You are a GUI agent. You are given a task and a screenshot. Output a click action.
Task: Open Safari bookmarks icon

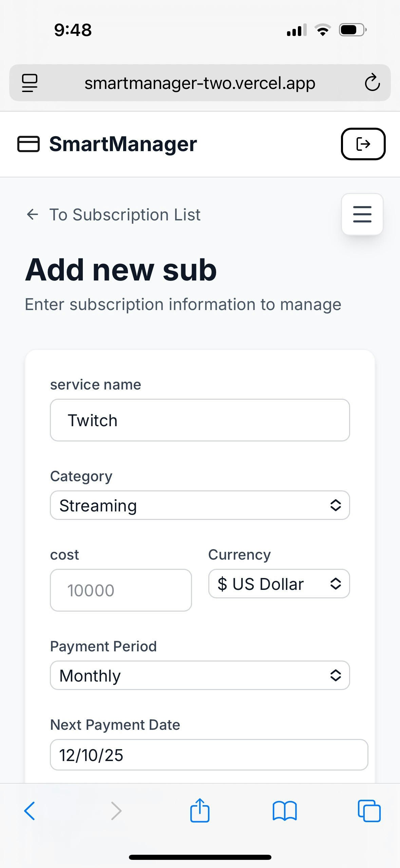point(284,811)
